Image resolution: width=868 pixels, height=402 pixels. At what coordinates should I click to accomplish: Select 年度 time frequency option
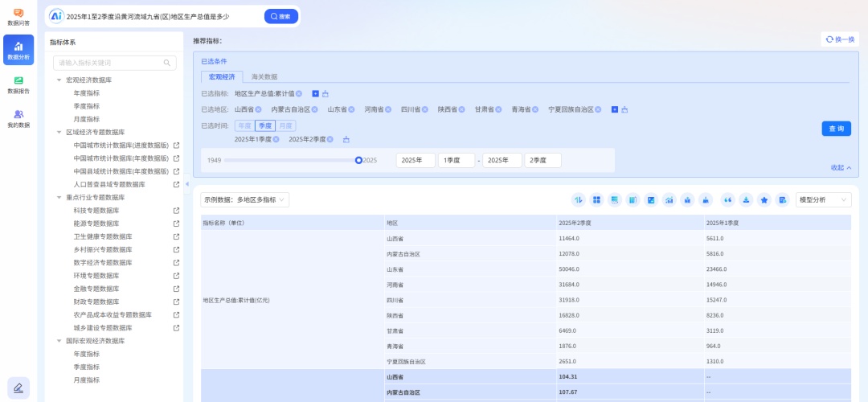point(244,125)
